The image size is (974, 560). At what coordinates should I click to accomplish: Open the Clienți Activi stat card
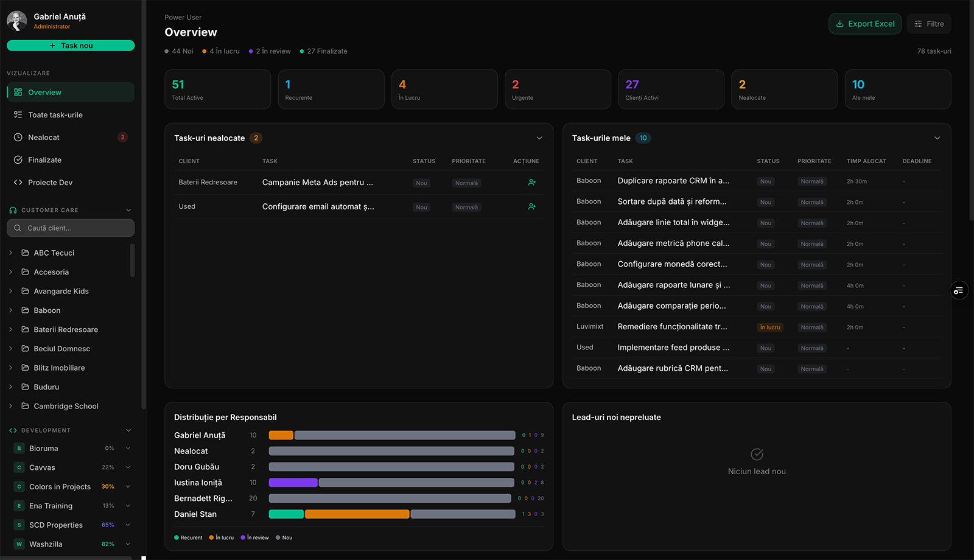[671, 89]
